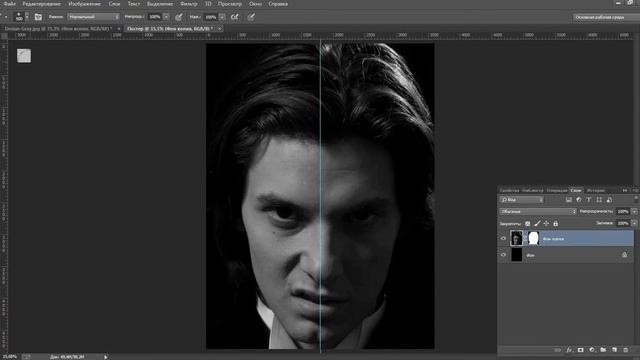
Task: Switch to the first document tab
Action: click(58, 29)
